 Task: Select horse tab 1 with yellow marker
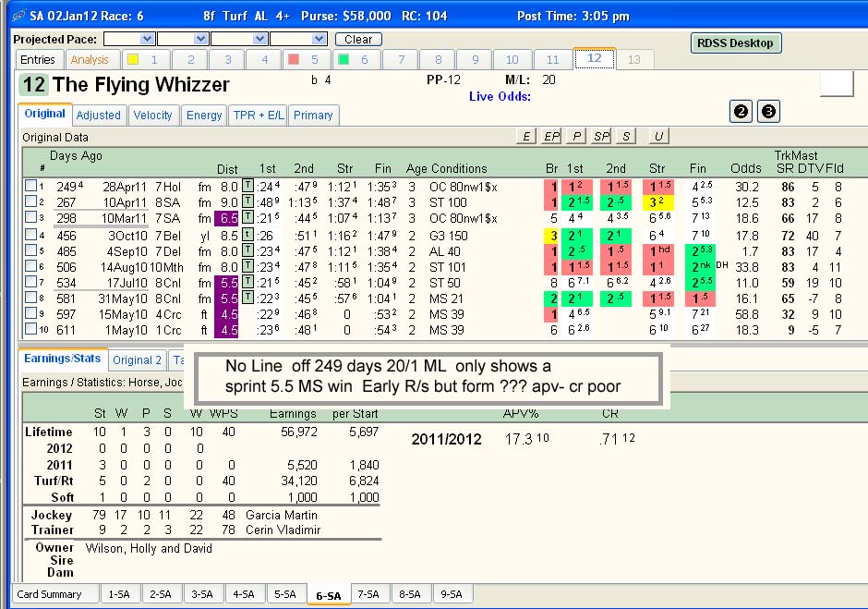tap(144, 59)
